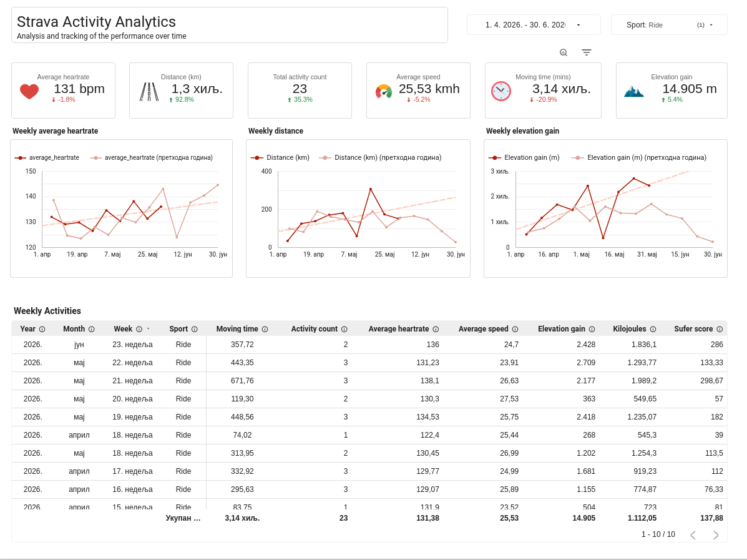Sort table by Average heartrate column header
The image size is (747, 560).
coord(399,329)
